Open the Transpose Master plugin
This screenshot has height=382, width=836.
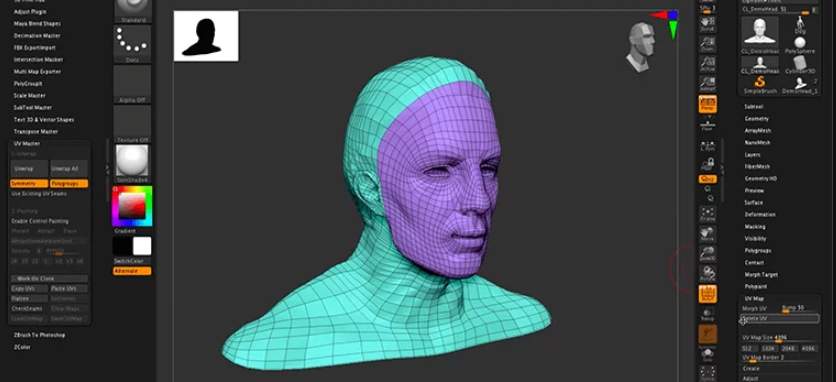pyautogui.click(x=36, y=132)
